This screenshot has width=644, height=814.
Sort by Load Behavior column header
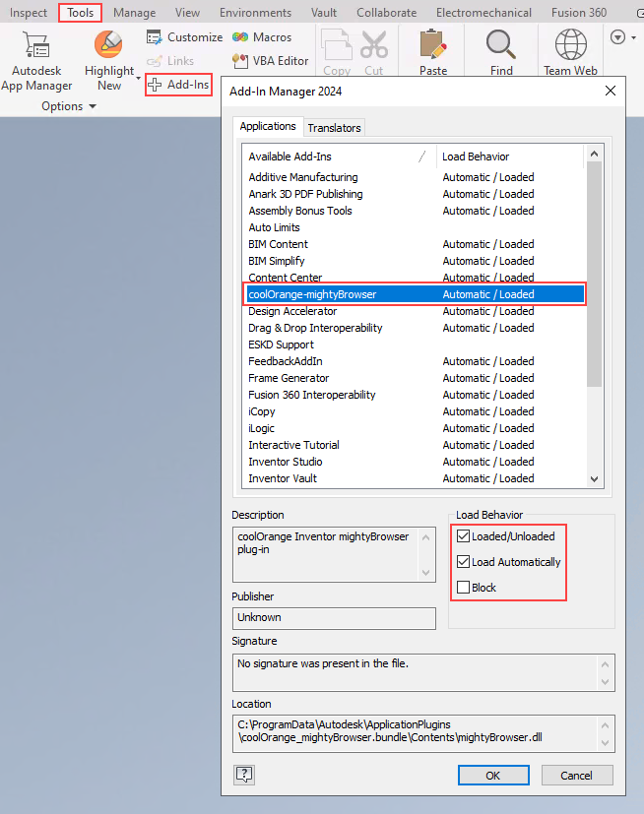pos(510,157)
